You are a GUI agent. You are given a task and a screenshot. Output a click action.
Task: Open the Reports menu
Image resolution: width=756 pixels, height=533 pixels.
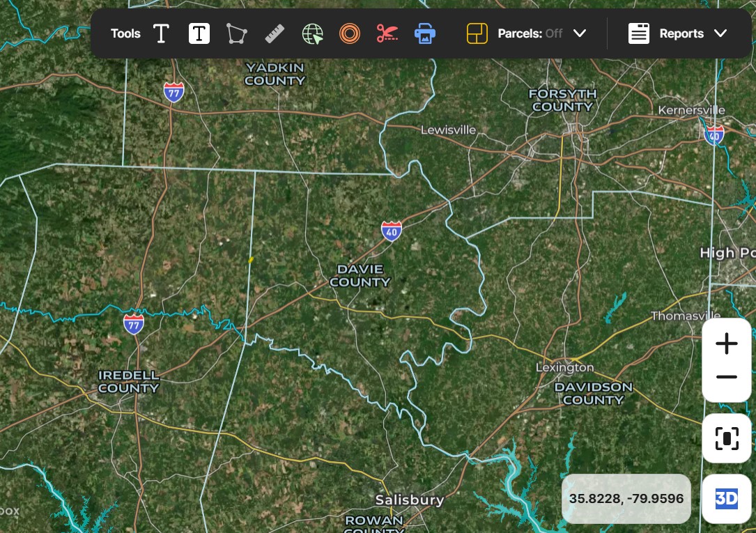(x=681, y=33)
